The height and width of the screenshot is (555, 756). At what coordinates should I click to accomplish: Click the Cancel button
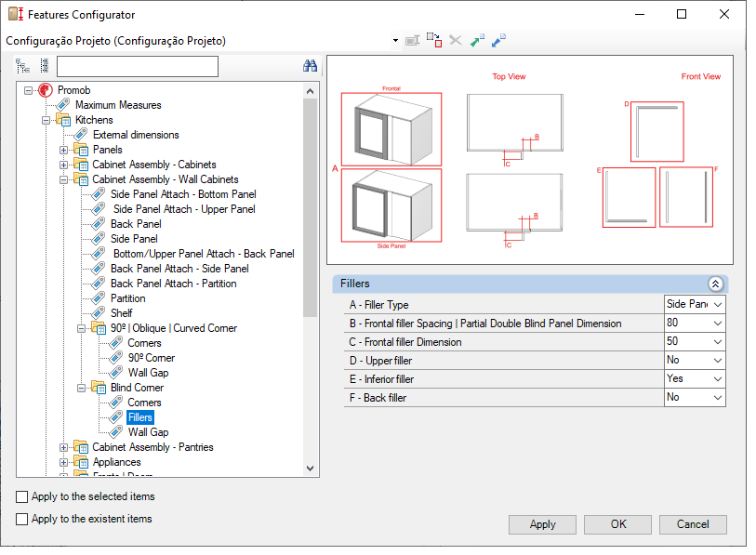point(693,524)
